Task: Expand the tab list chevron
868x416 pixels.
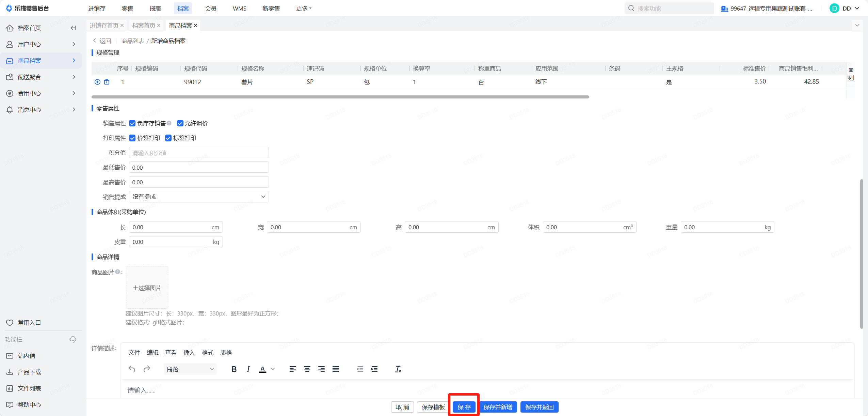Action: [x=857, y=25]
